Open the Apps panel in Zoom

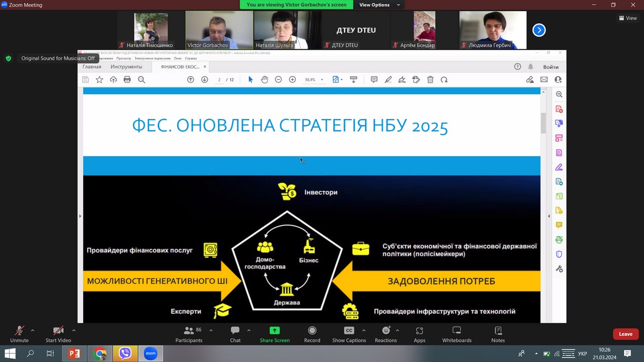(419, 334)
